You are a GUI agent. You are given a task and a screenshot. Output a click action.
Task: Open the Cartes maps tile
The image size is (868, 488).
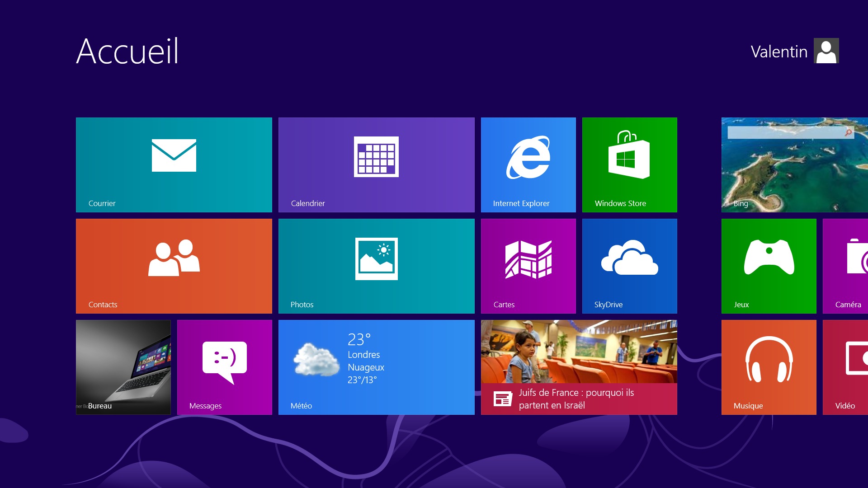(x=528, y=266)
